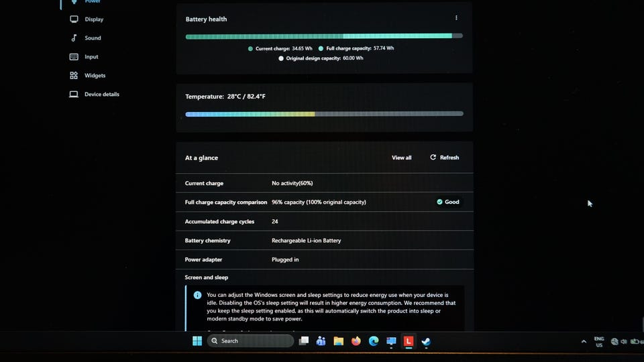The width and height of the screenshot is (644, 362).
Task: Click the taskbar Search box
Action: pos(250,341)
